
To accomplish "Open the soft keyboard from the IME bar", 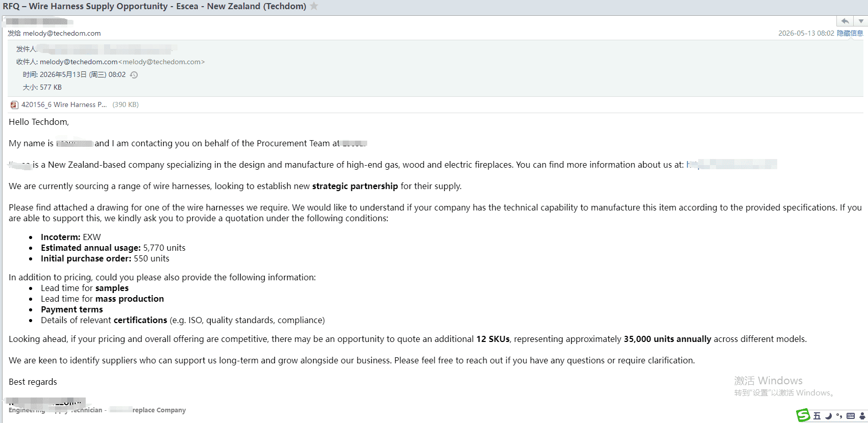I will 850,416.
